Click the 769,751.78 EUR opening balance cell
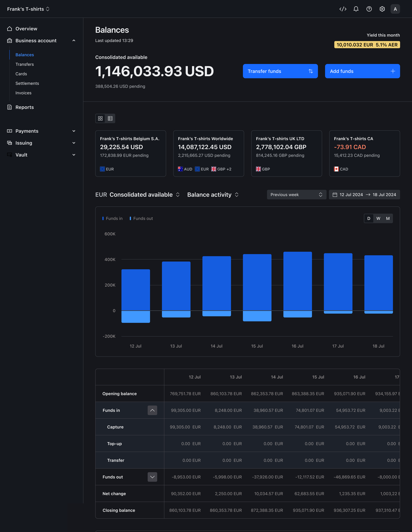 point(185,394)
